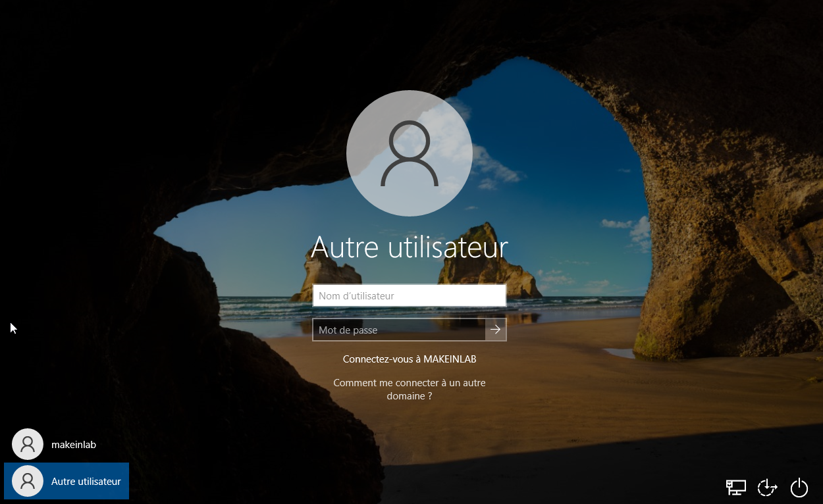Click the "Mot de passe" placeholder text

[348, 330]
